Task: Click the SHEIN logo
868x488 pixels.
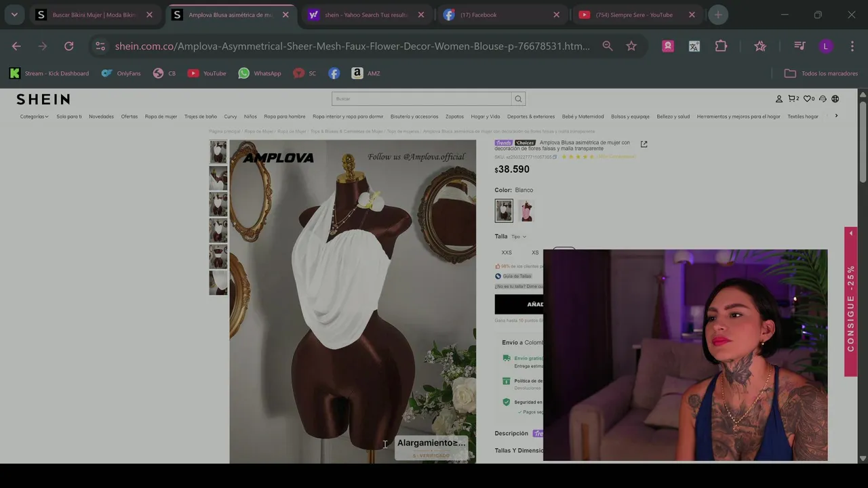Action: [x=43, y=100]
